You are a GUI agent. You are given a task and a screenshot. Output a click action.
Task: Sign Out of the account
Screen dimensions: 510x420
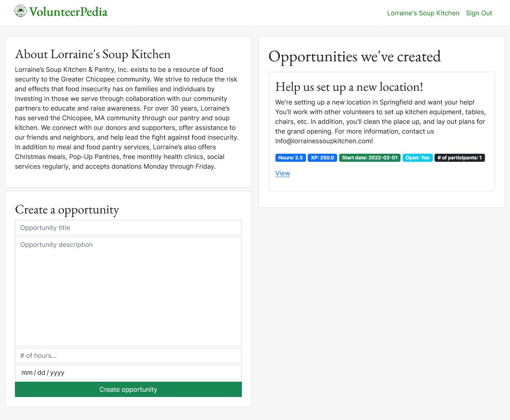coord(479,13)
